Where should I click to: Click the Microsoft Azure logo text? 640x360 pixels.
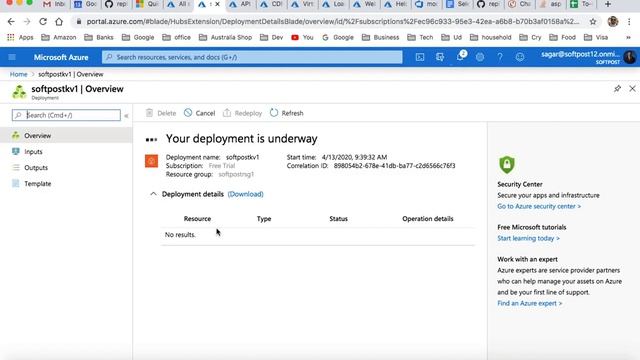pyautogui.click(x=61, y=58)
